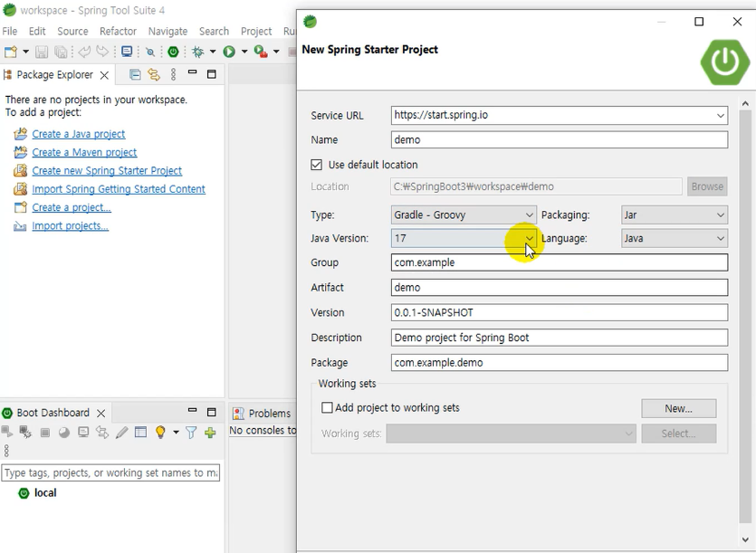
Task: Open the Project menu
Action: [x=256, y=32]
